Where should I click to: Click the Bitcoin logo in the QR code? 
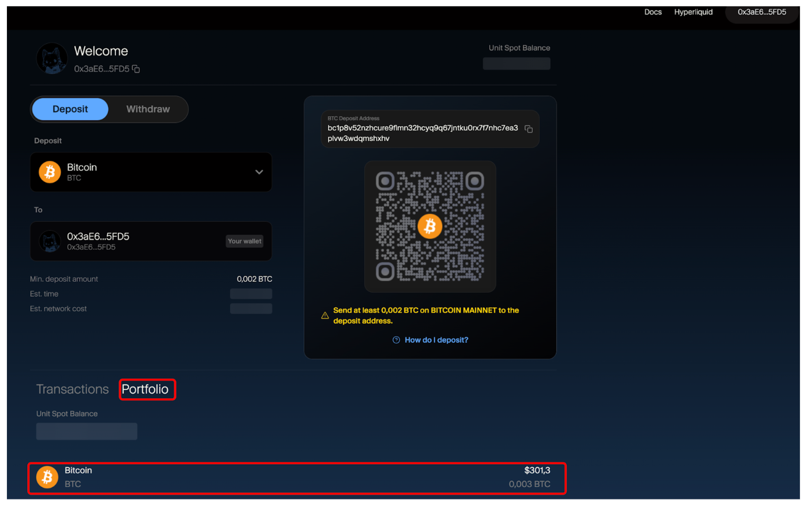click(430, 226)
